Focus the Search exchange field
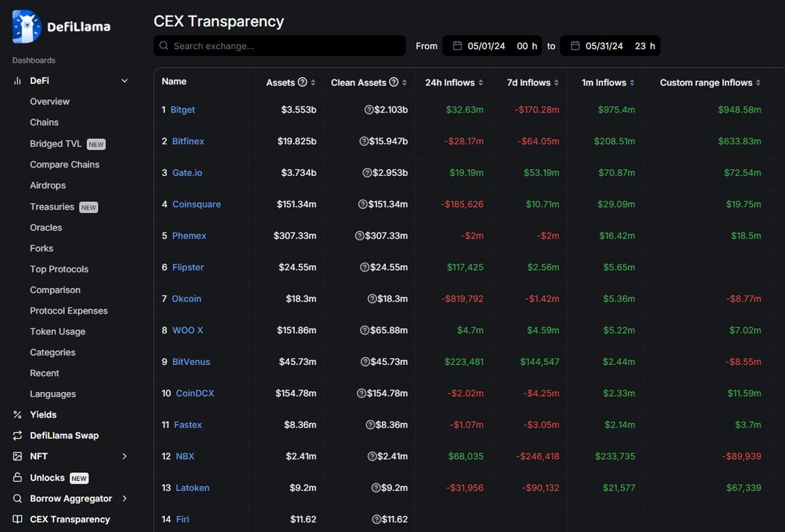785x532 pixels. coord(280,45)
